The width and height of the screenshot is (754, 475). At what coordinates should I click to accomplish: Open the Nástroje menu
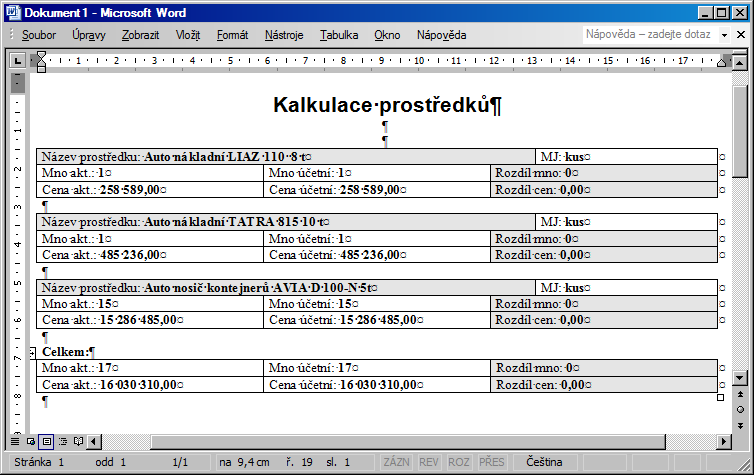tap(284, 35)
